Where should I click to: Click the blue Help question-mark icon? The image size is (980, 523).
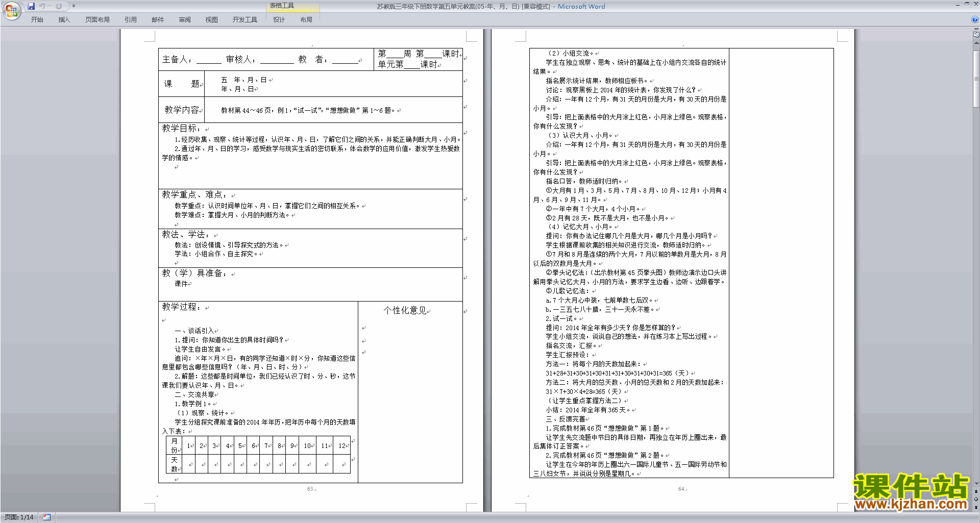975,20
